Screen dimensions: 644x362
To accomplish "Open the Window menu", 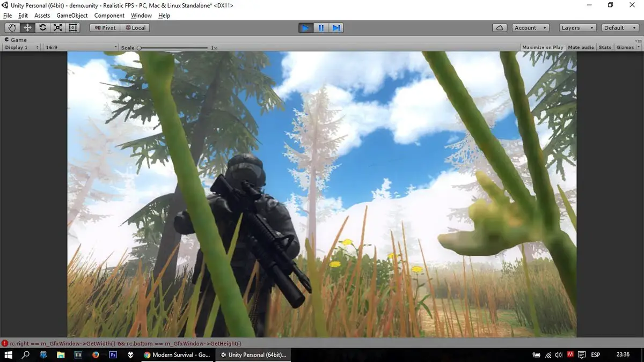I will pos(141,16).
